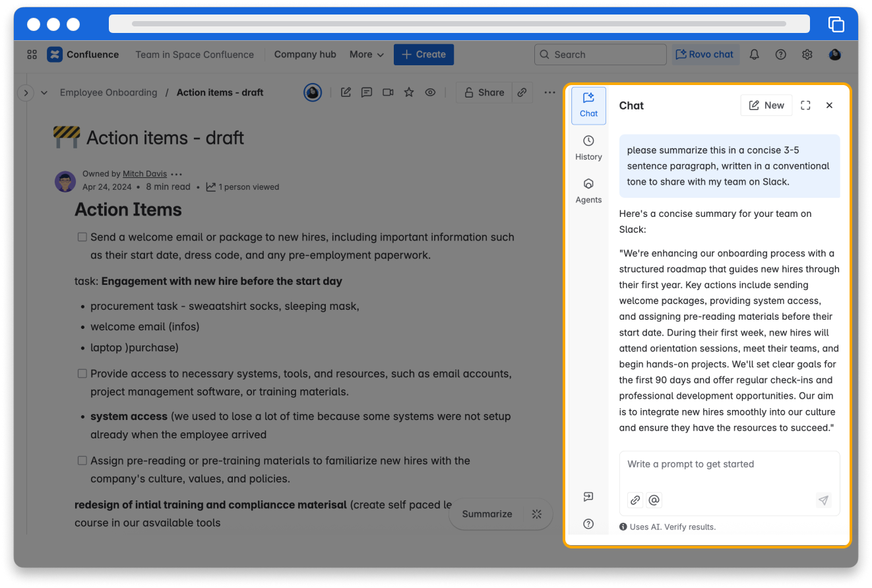The width and height of the screenshot is (872, 588).
Task: Click the link attachment icon in prompt box
Action: pyautogui.click(x=635, y=500)
